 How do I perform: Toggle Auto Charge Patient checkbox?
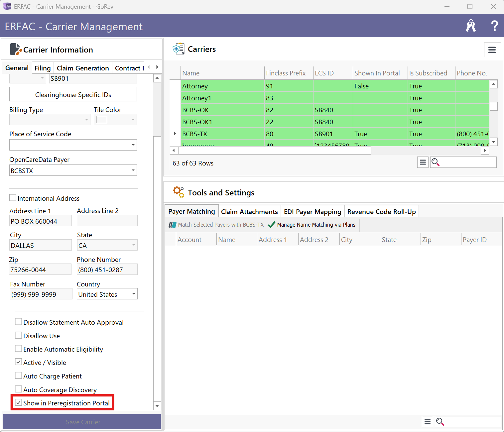tap(19, 376)
